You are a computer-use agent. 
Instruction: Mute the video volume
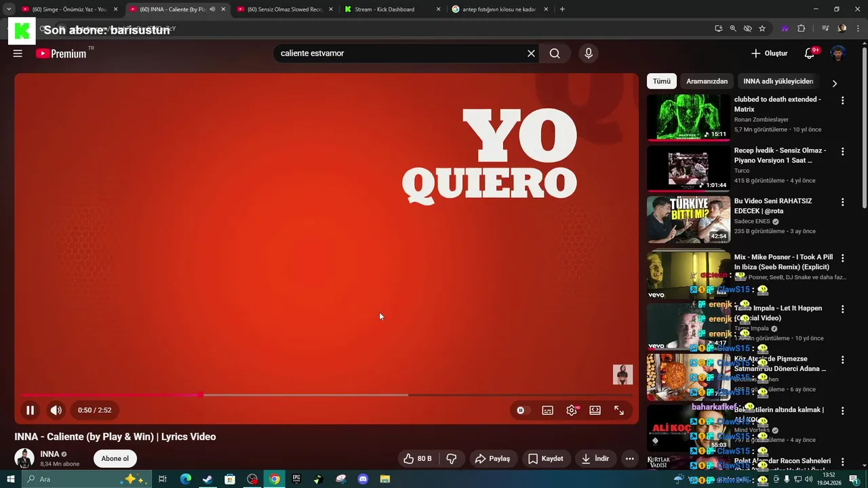56,410
